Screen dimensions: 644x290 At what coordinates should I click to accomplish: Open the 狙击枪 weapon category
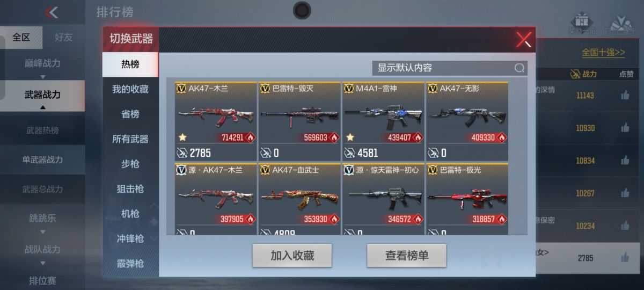pyautogui.click(x=130, y=189)
